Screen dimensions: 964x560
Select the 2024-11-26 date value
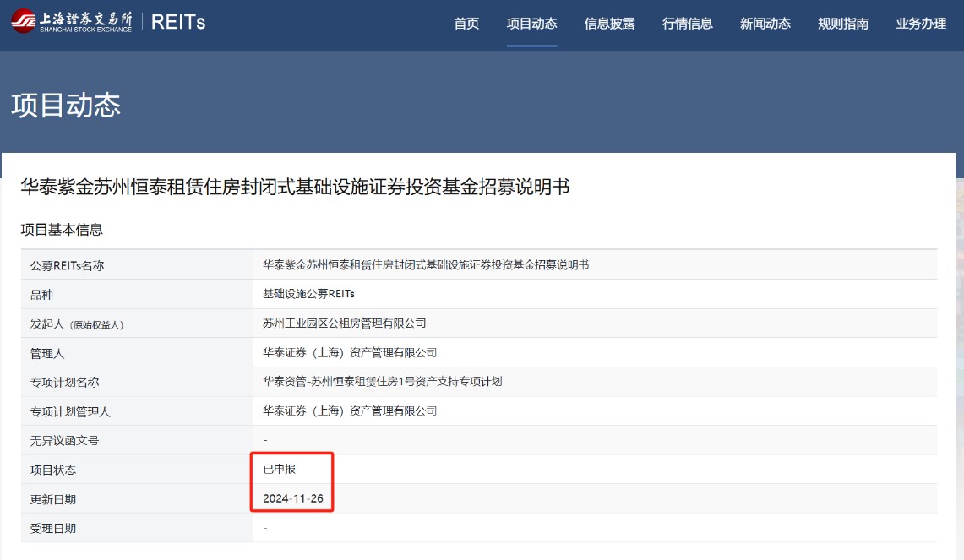coord(293,498)
